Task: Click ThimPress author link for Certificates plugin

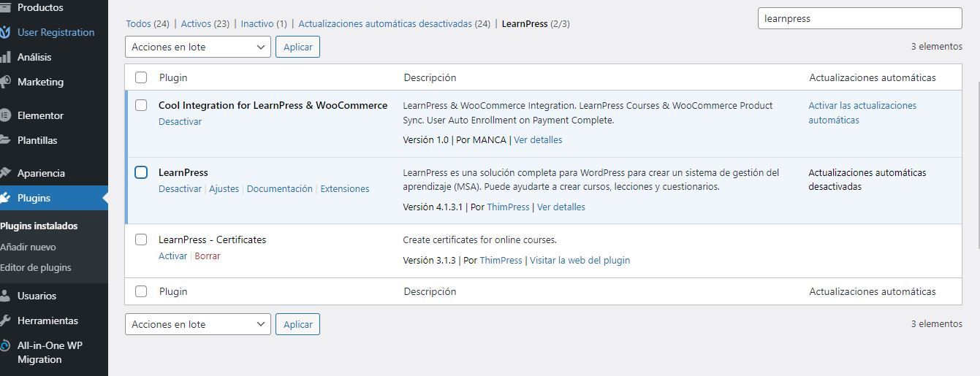Action: [x=501, y=260]
